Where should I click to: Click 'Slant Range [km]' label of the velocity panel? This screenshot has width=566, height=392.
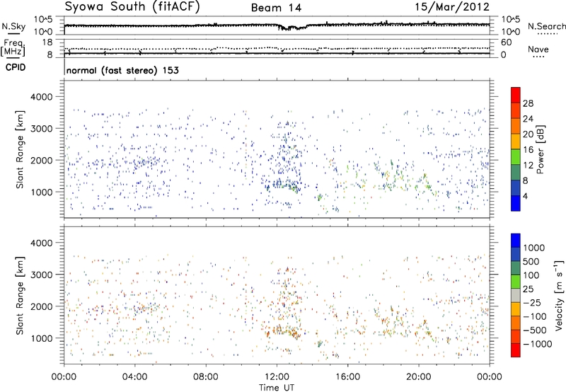(20, 295)
